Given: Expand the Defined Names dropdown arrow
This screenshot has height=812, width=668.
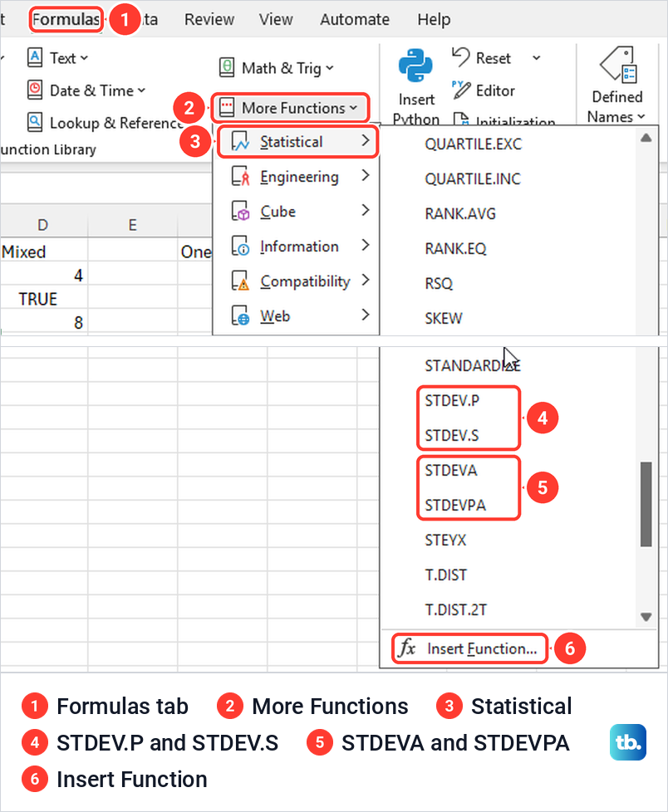Looking at the screenshot, I should pyautogui.click(x=641, y=117).
